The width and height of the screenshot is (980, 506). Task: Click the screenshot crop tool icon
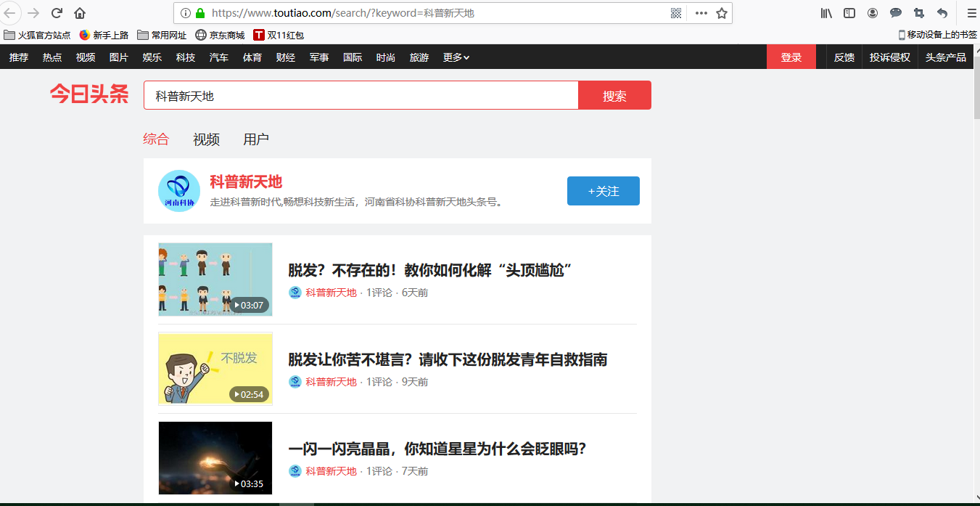919,13
